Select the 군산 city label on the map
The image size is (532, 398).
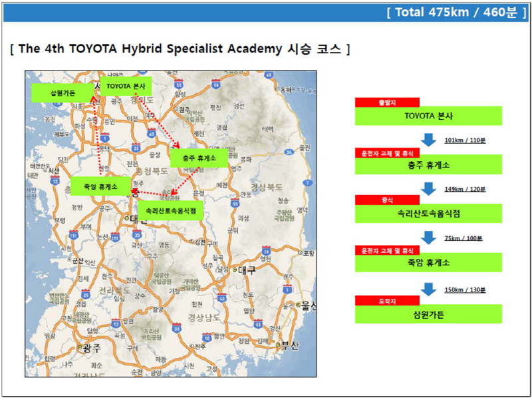(78, 260)
